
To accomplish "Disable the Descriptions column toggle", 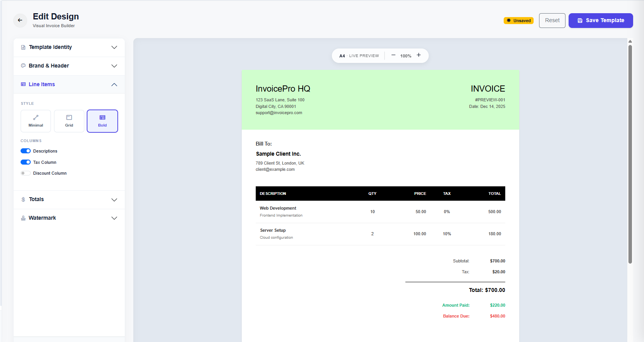I will [x=26, y=151].
